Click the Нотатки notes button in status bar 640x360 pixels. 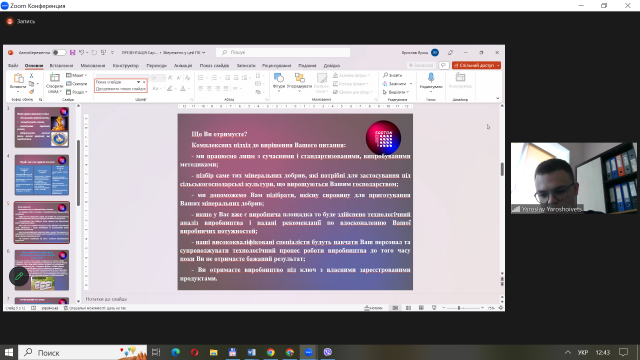click(373, 308)
